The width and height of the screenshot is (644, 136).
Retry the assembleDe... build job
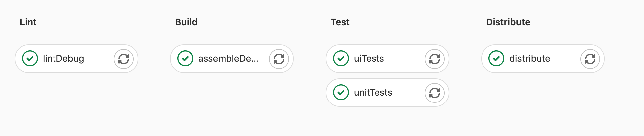click(279, 59)
